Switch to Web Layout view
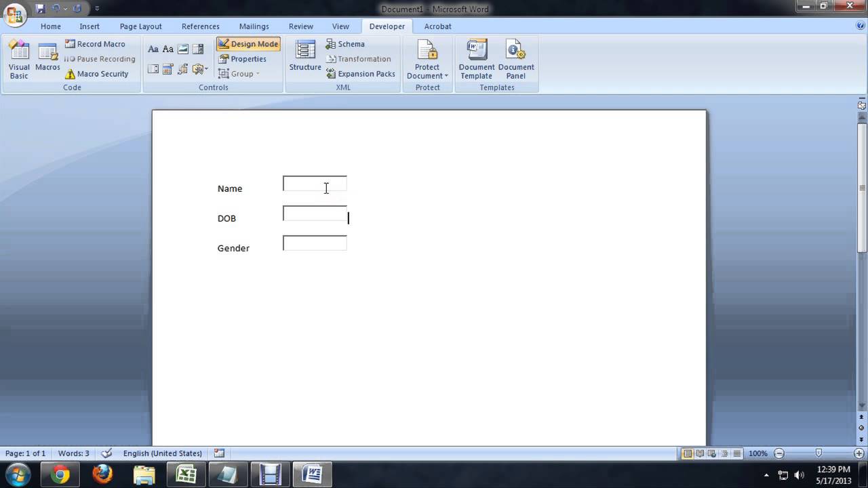868x488 pixels. pyautogui.click(x=713, y=453)
